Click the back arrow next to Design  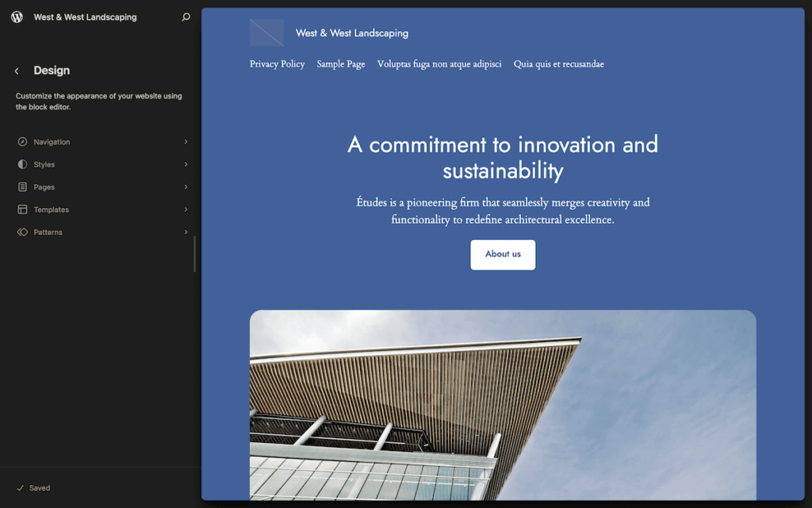click(x=16, y=70)
